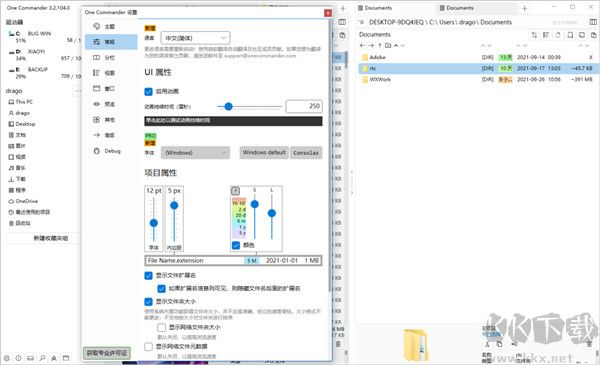The height and width of the screenshot is (365, 600).
Task: Open the Debug settings section
Action: coord(111,151)
